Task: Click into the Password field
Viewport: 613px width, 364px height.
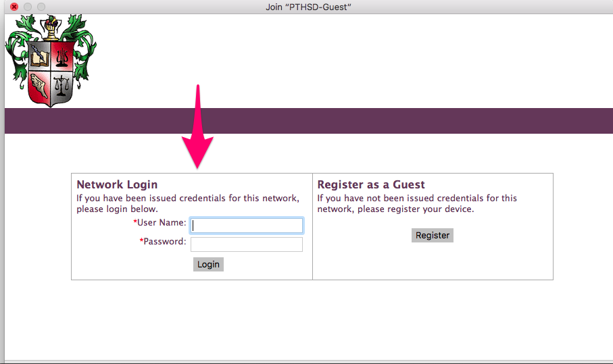Action: click(x=247, y=244)
